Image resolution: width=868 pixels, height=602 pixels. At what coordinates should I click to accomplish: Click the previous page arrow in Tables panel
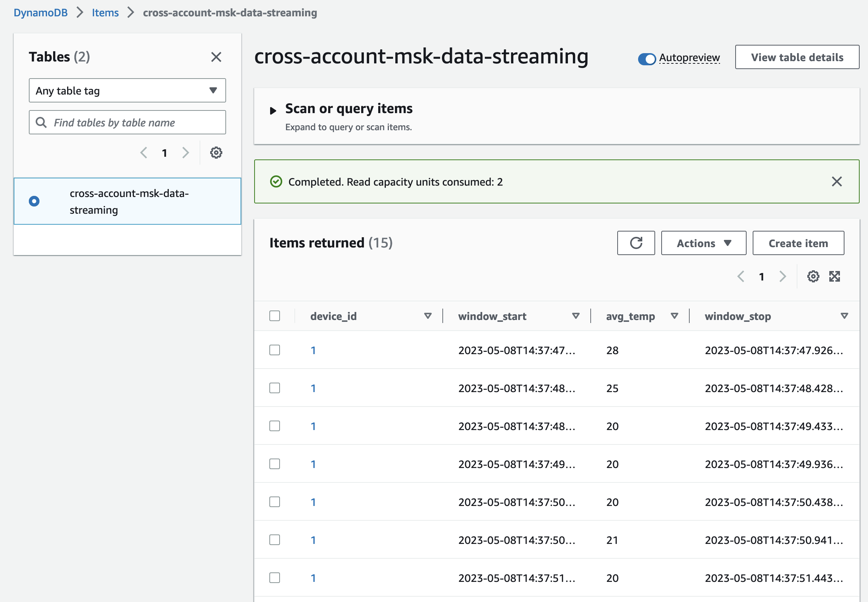(x=143, y=153)
